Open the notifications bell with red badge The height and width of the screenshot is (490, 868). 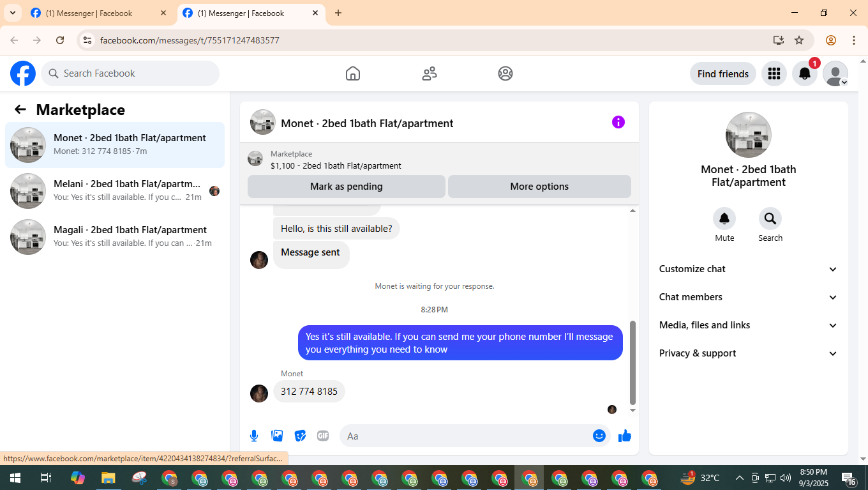(805, 73)
